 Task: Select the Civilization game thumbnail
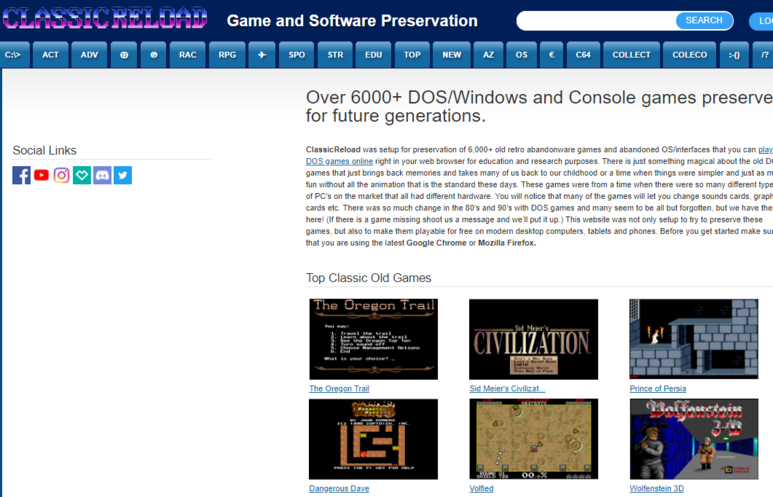[x=533, y=339]
